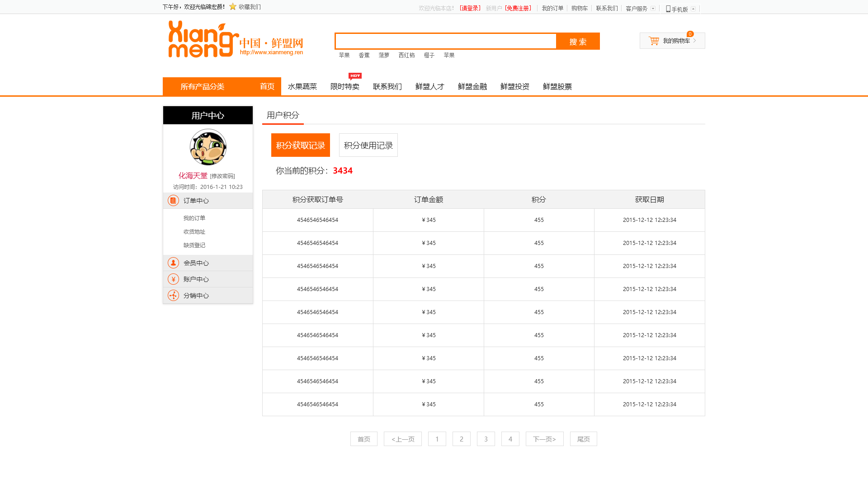Image resolution: width=868 pixels, height=484 pixels.
Task: Click the Order Center document icon
Action: tap(173, 201)
